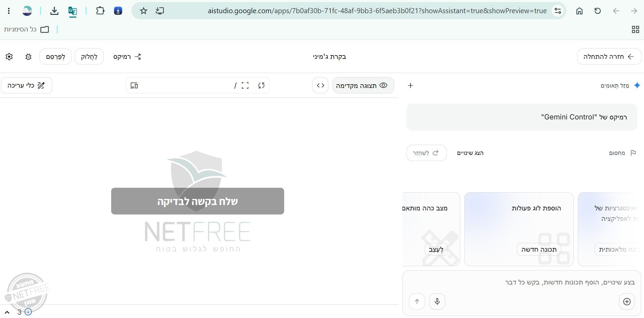Screen dimensions: 644x318
Task: Activate the microphone voice input
Action: [437, 301]
